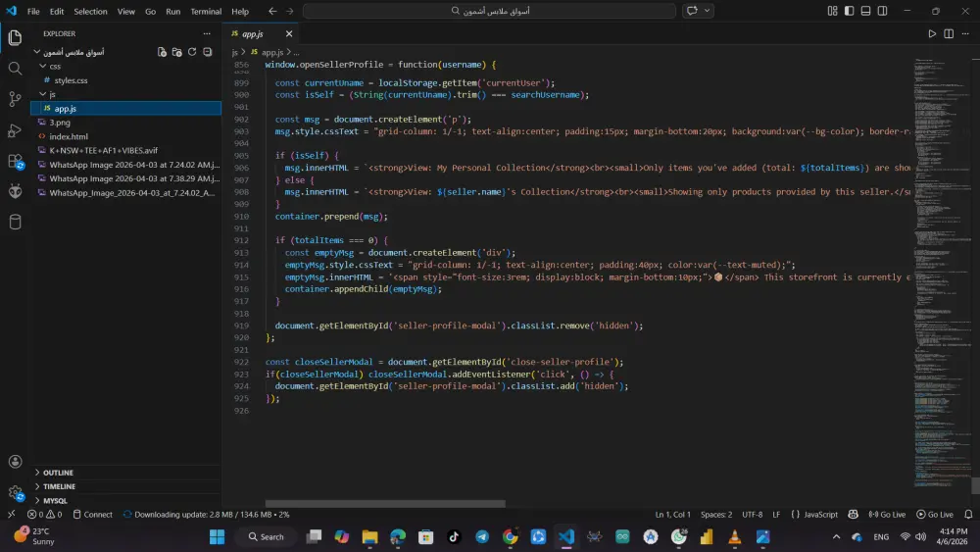Image resolution: width=980 pixels, height=552 pixels.
Task: Click LF end of line setting
Action: click(x=776, y=515)
